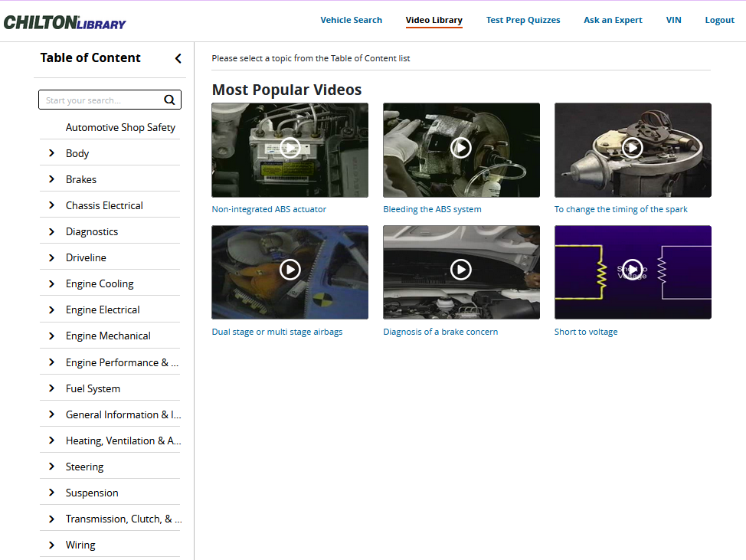Click the Logout link

pos(719,20)
